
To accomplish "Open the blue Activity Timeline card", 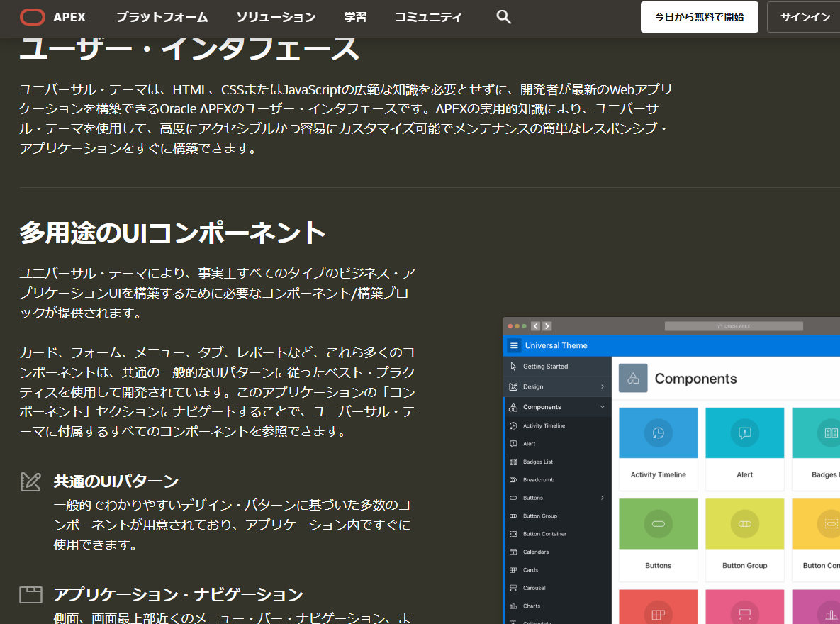I will pos(658,450).
